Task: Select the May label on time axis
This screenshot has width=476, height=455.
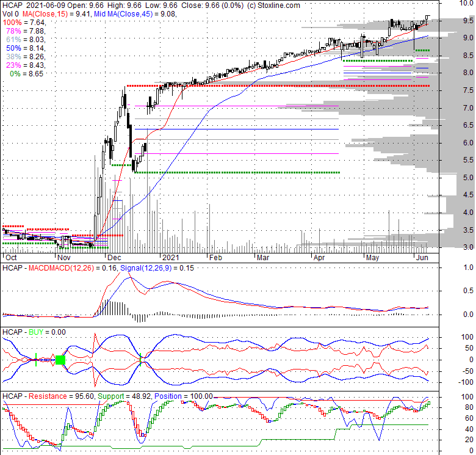Action: (x=372, y=258)
